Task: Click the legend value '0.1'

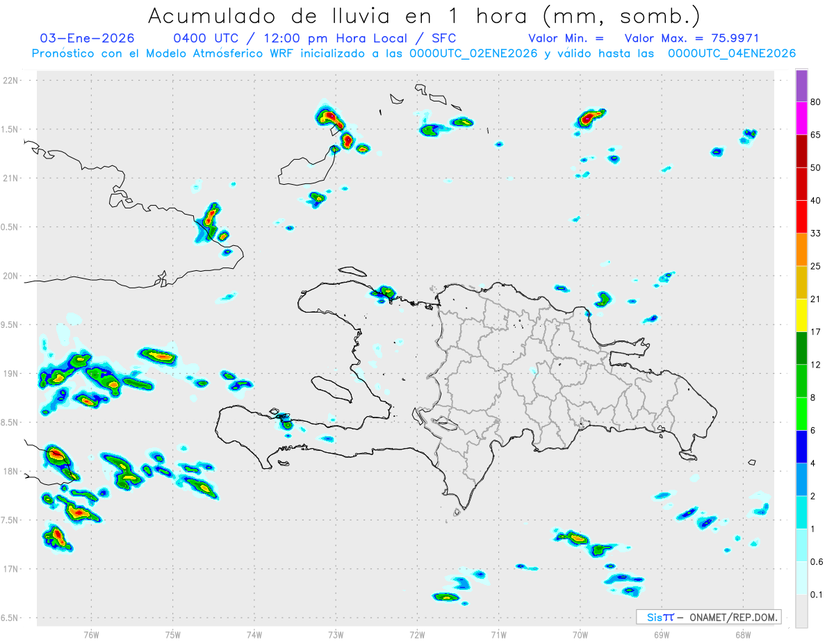Action: [x=817, y=594]
